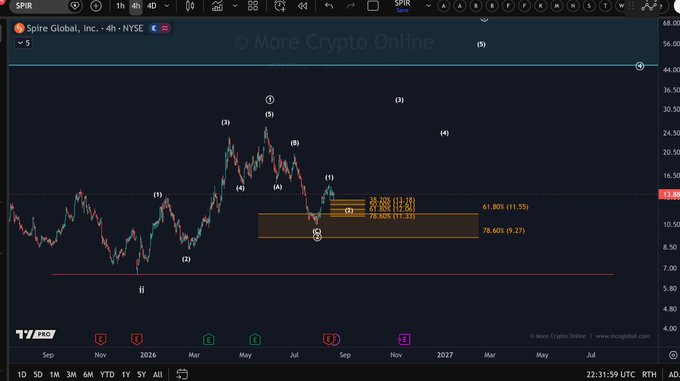Select the S watchlist circle
Screen dimensions: 680x381
[x=589, y=6]
